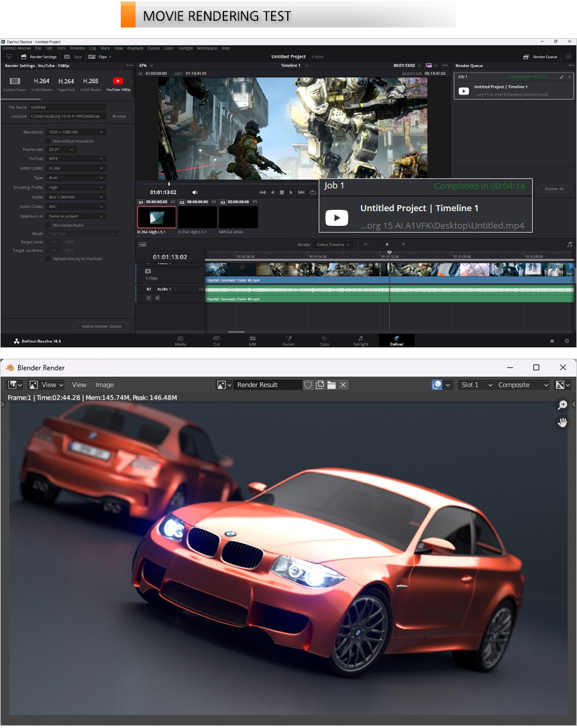Viewport: 577px width, 728px height.
Task: Browse images with the Render Result icon dropdown
Action: [224, 385]
